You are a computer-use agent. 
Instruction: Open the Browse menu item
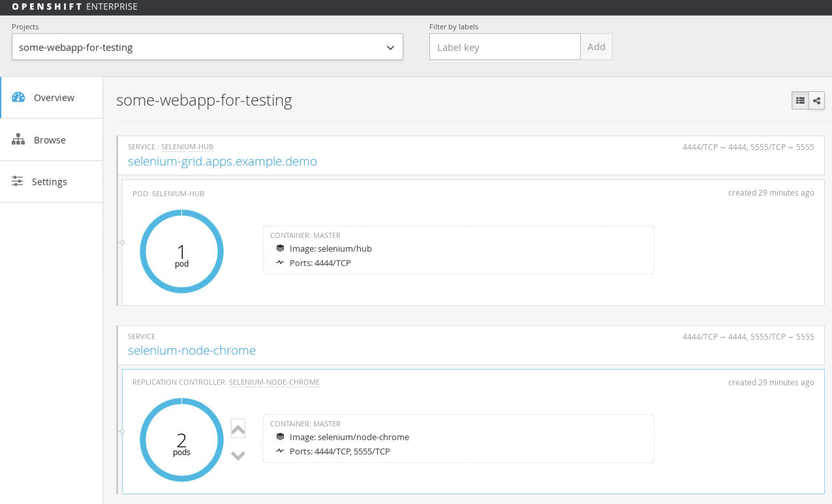pyautogui.click(x=50, y=140)
